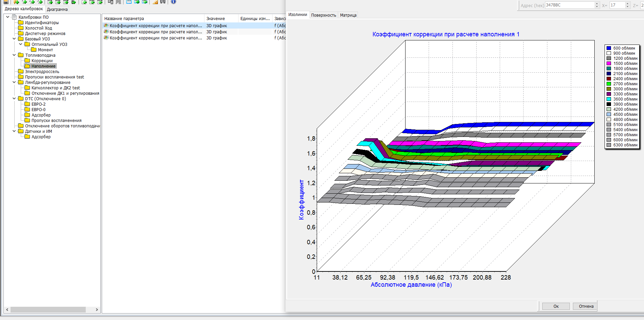Screen dimensions: 644x320
Task: Collapse the Топливоподача tree node
Action: 14,55
